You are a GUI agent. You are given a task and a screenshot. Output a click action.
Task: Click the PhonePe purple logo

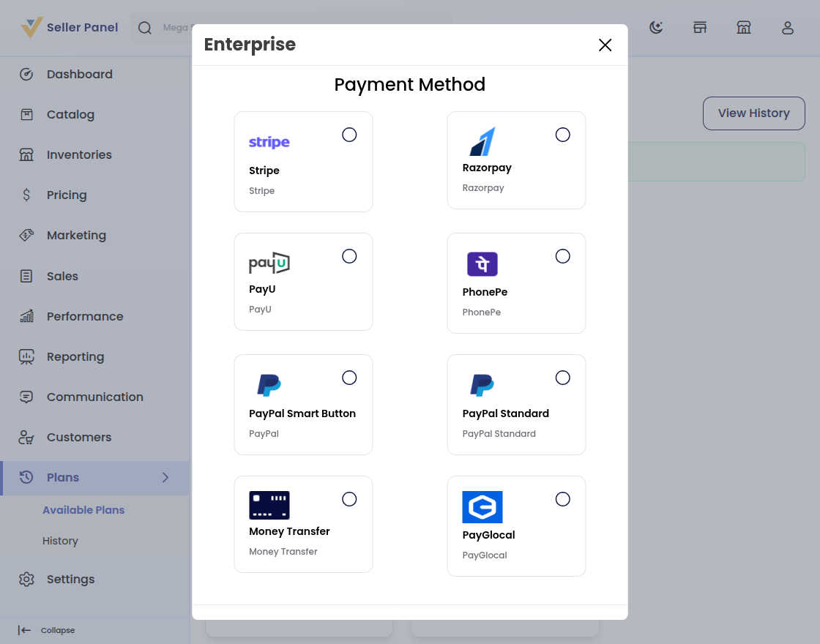tap(482, 264)
